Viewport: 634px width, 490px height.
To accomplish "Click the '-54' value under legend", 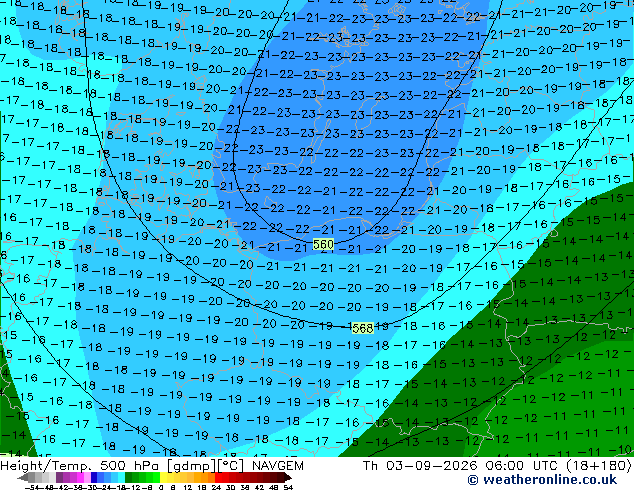I will coord(32,487).
